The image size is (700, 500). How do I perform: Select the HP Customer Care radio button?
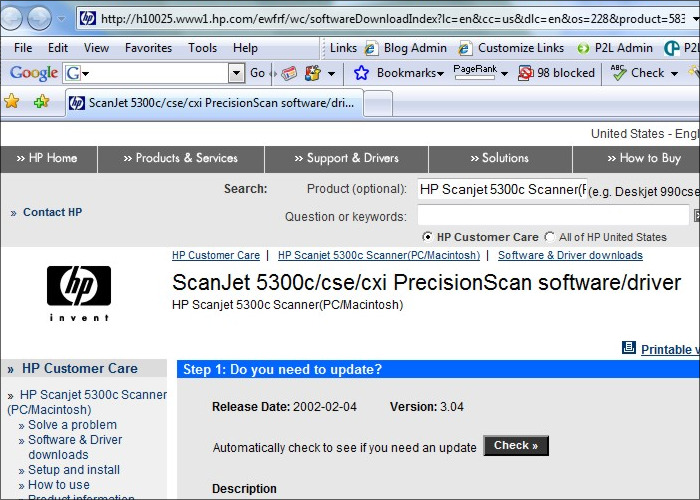coord(428,237)
